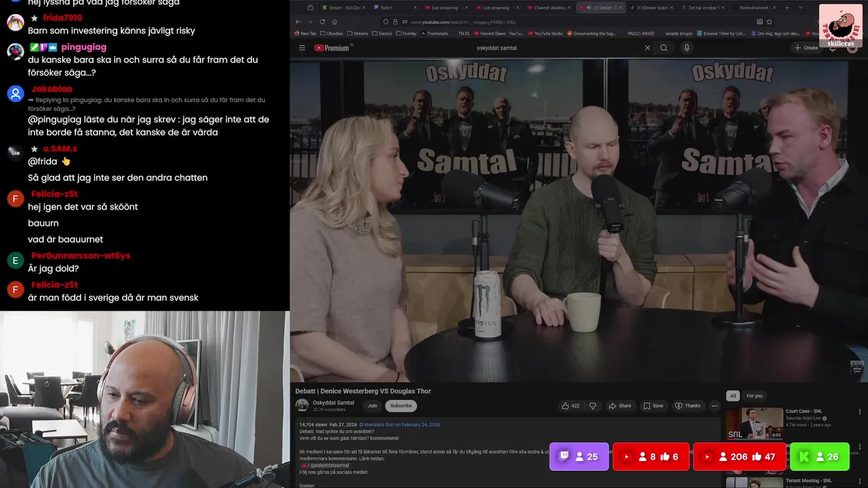Mute the Debatt tab audio icon
The height and width of the screenshot is (488, 868).
pos(588,7)
